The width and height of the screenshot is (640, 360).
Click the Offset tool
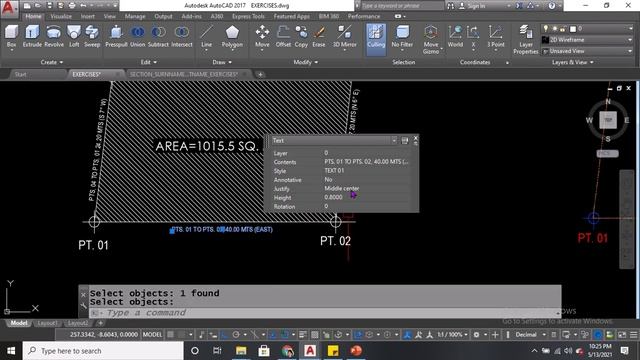click(283, 36)
